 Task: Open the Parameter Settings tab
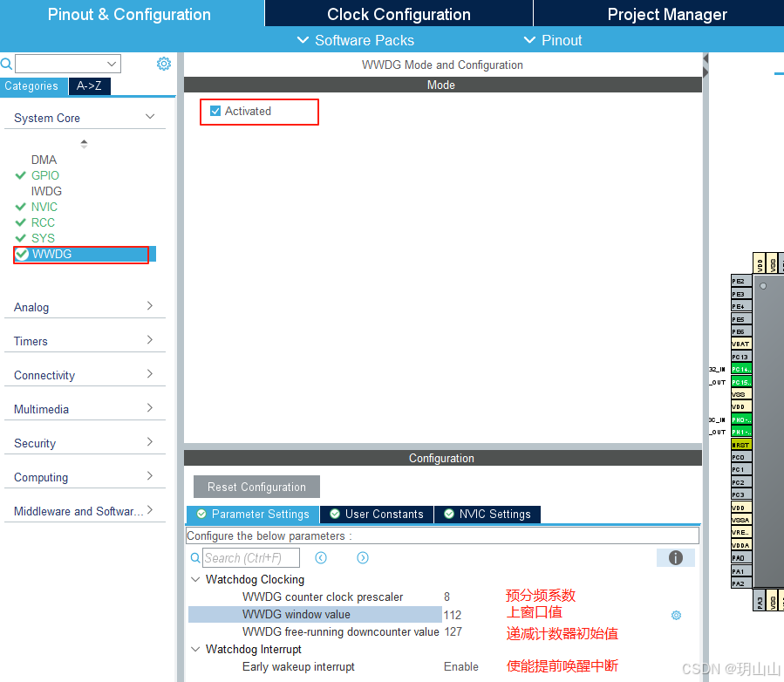253,514
